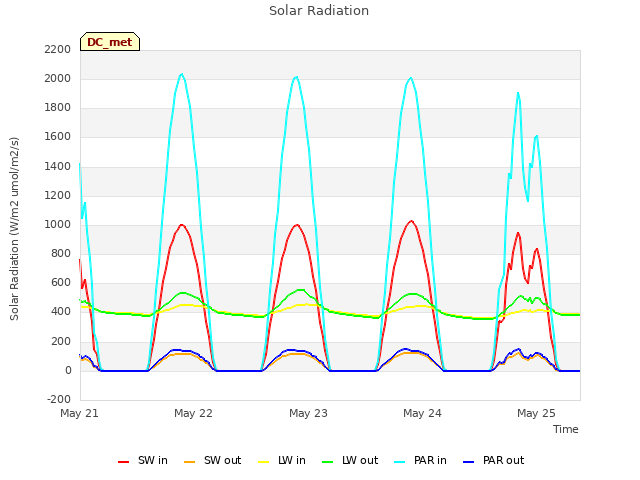
Task: Click the 2200 y-axis tick label
Action: click(58, 49)
